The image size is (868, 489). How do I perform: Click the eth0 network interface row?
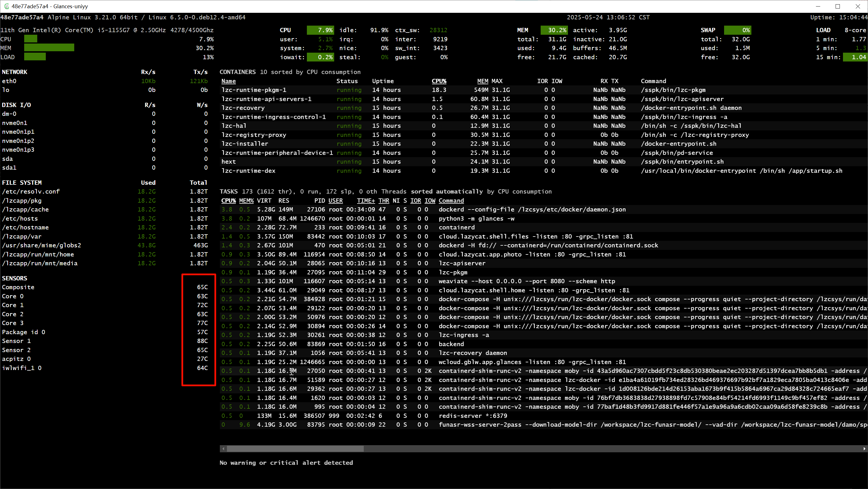pyautogui.click(x=105, y=81)
